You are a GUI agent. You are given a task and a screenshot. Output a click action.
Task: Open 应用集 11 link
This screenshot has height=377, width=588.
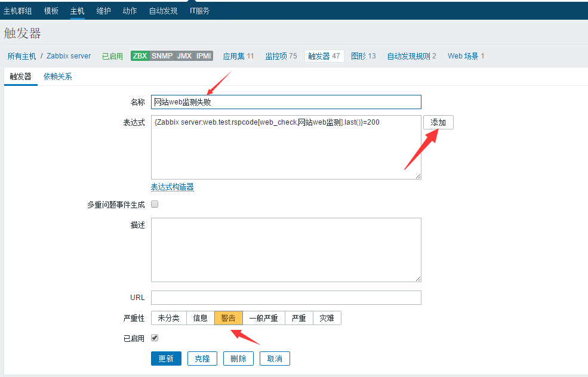pyautogui.click(x=239, y=56)
